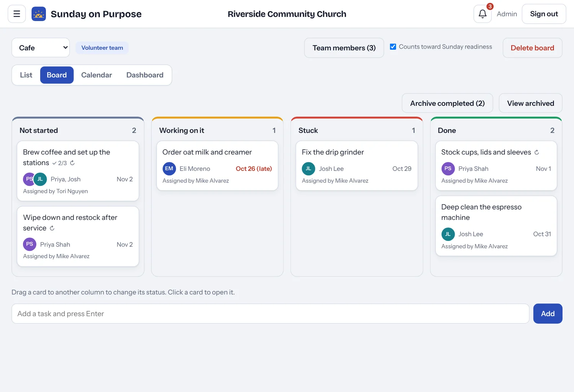Click the Oct 26 (late) due date

pyautogui.click(x=254, y=169)
